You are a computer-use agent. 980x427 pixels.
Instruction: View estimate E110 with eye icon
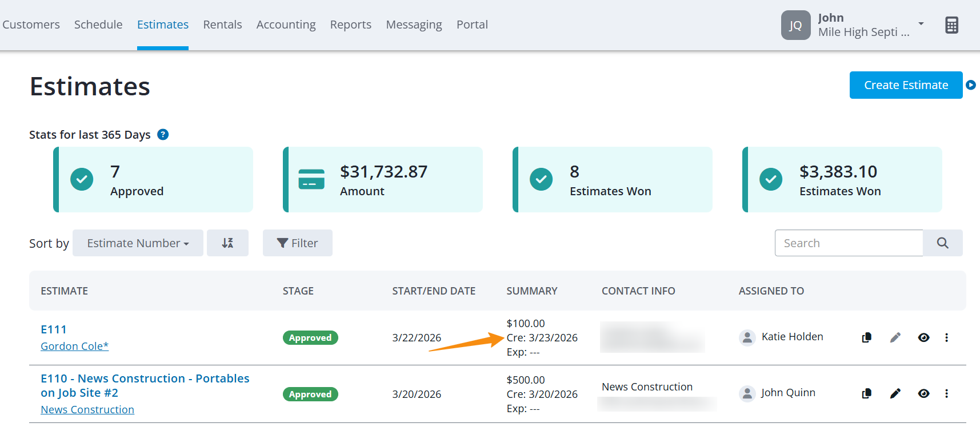click(923, 393)
